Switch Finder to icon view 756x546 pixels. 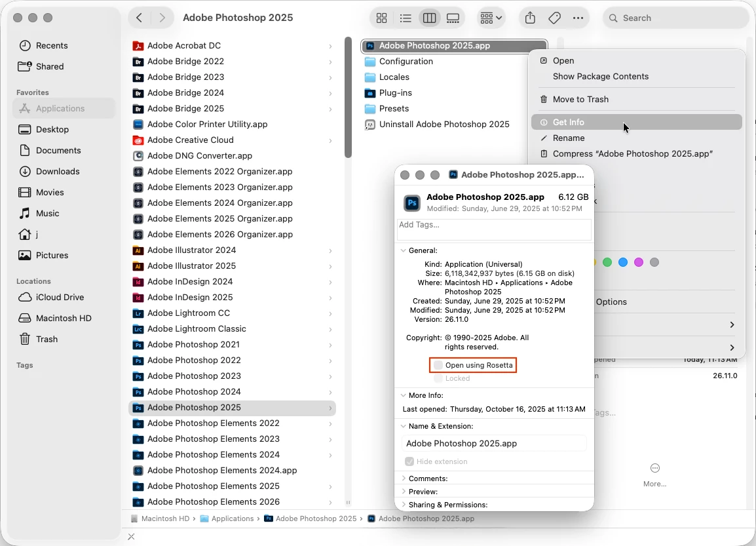[x=381, y=18]
